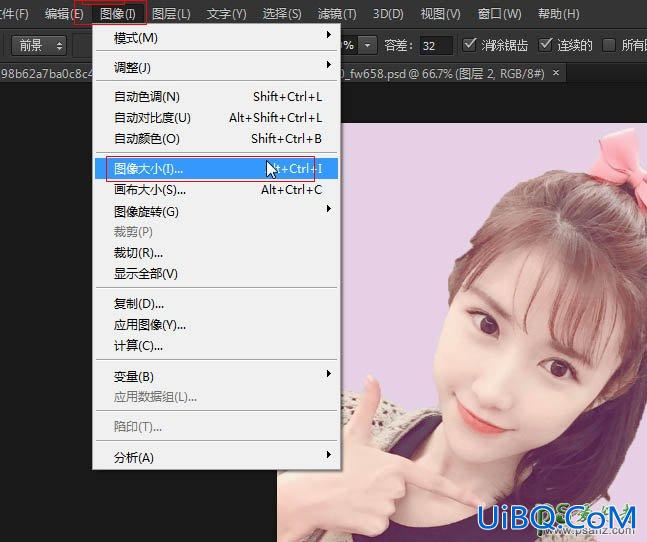The height and width of the screenshot is (542, 647).
Task: Select 图像大小(I)... menu entry
Action: (216, 168)
